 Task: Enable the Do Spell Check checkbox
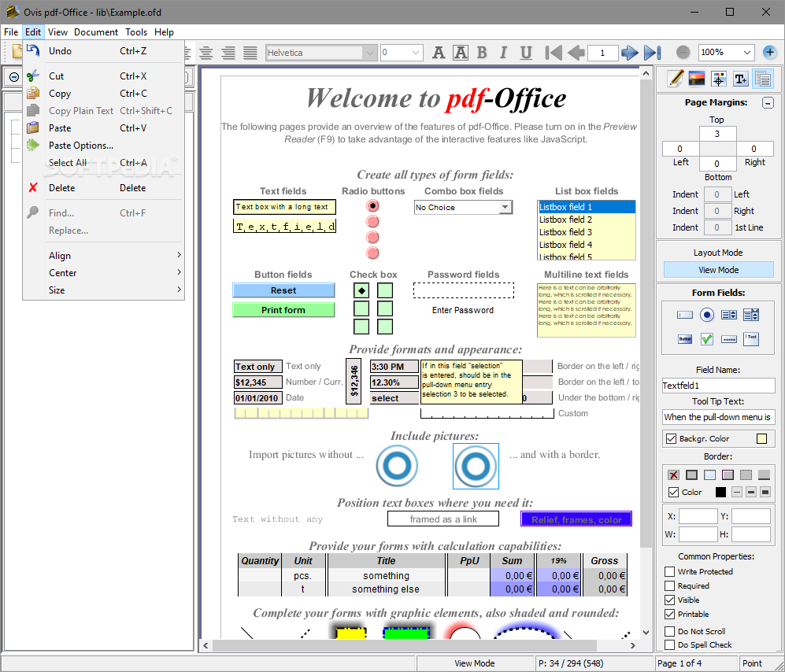[670, 644]
